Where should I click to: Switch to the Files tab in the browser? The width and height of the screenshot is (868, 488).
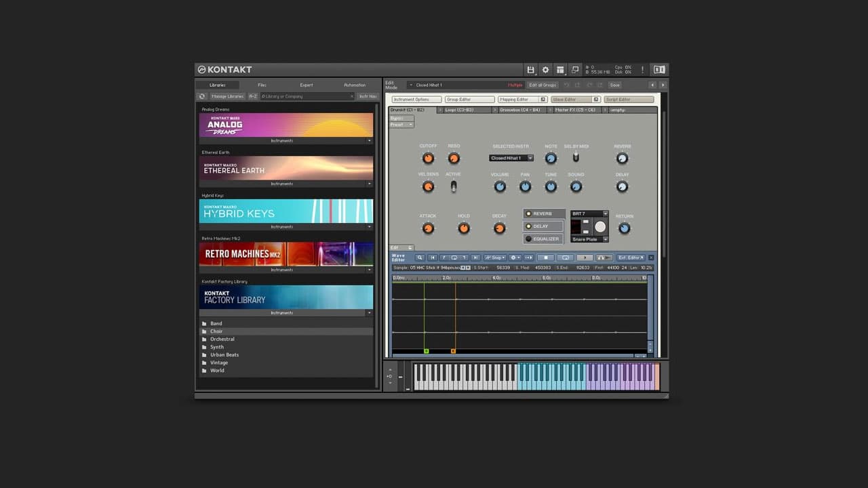[x=262, y=85]
